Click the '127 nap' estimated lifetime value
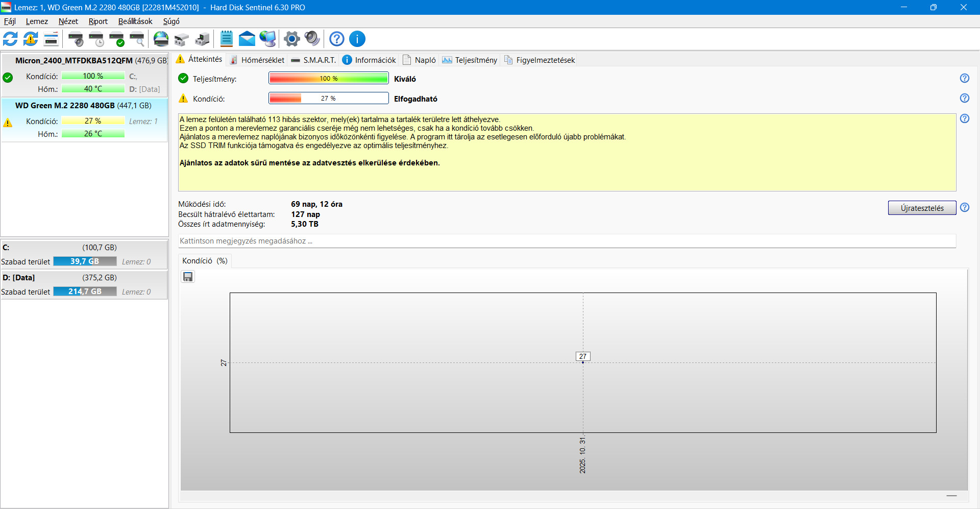Screen dimensions: 980x509 coord(306,214)
